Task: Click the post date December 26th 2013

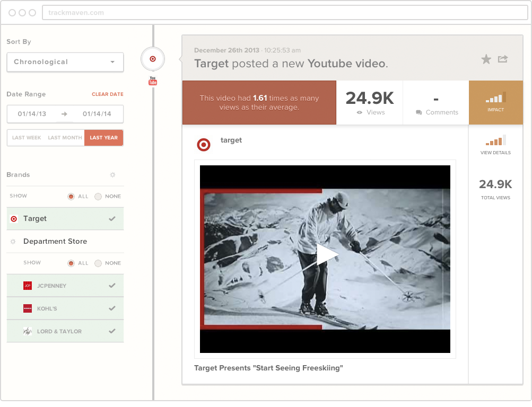Action: 226,50
